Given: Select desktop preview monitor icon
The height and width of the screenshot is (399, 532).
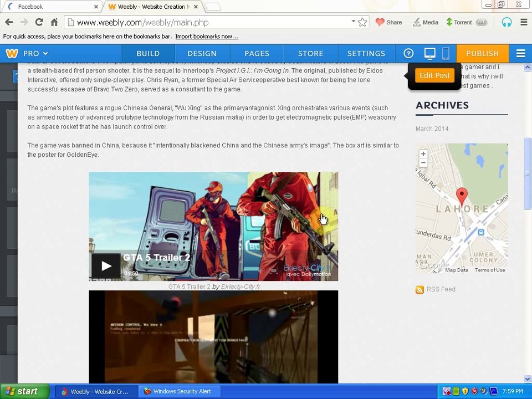Looking at the screenshot, I should 430,53.
